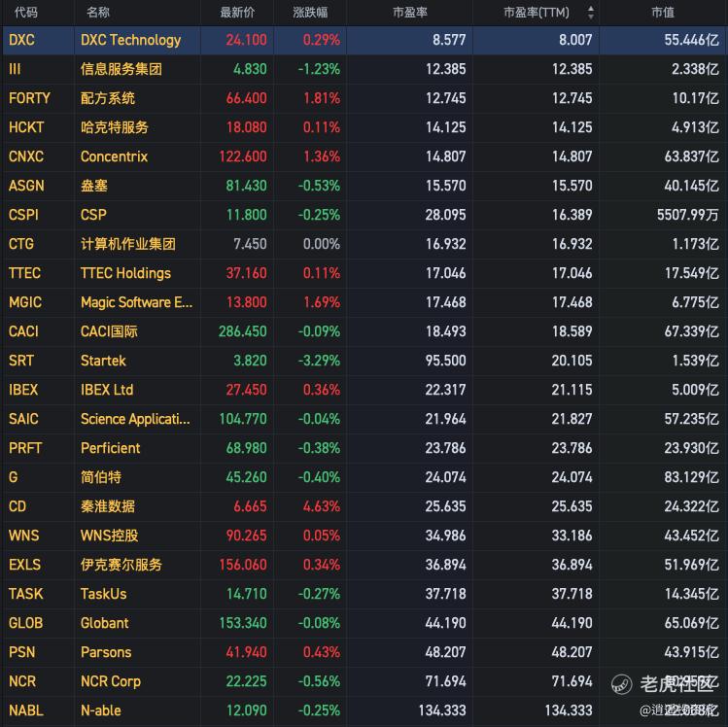
Task: Open 秦淮数据 stock name
Action: [x=108, y=506]
